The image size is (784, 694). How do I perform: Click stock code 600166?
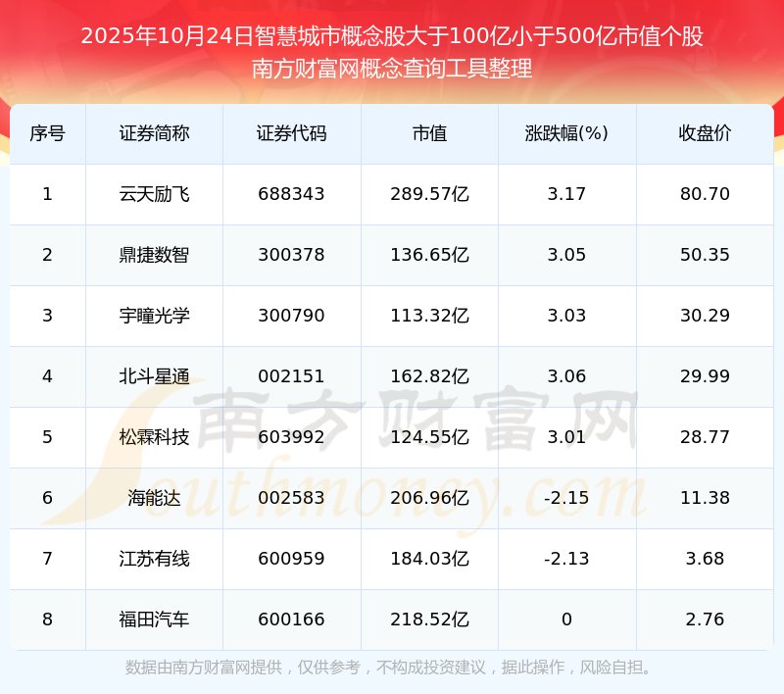click(291, 620)
